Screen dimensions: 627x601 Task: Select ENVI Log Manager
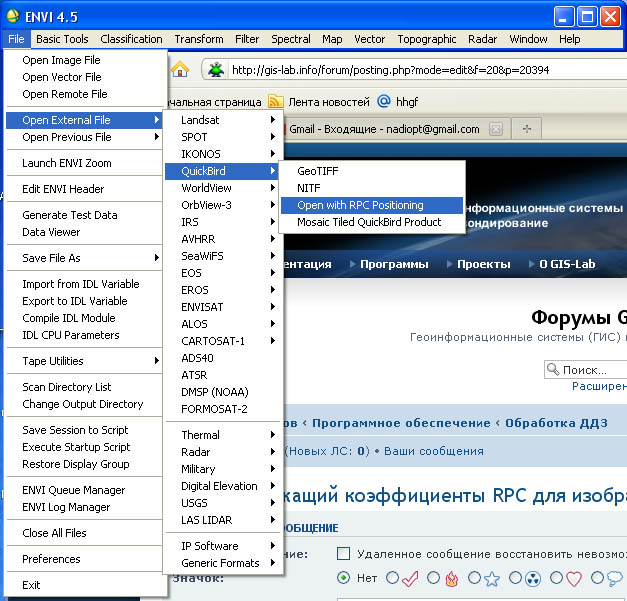[84, 507]
